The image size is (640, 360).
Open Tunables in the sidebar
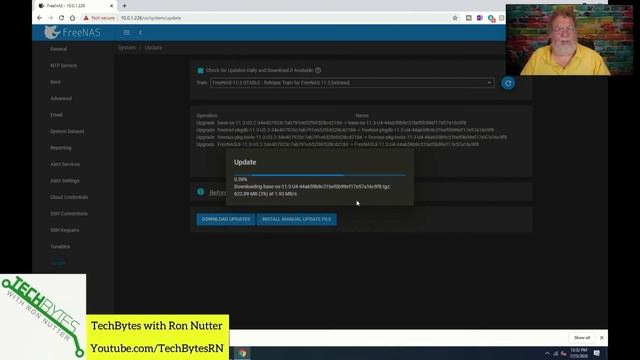(x=60, y=247)
